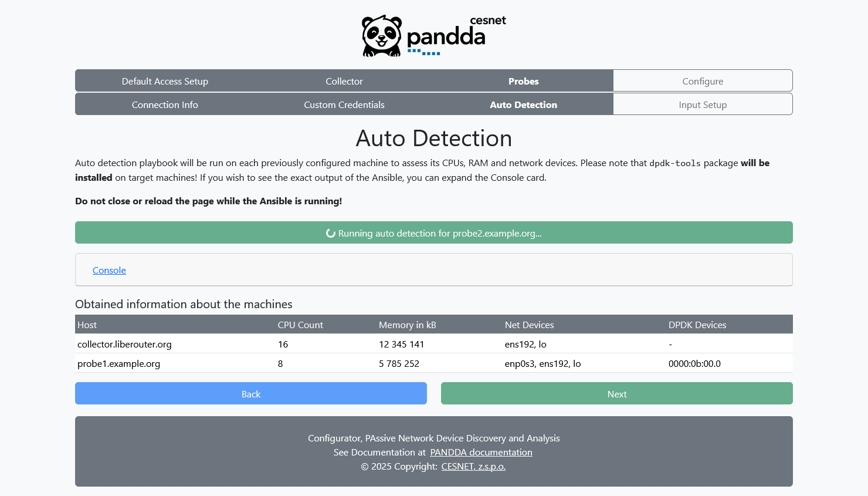Switch to the Default Access Setup tab

coord(165,81)
